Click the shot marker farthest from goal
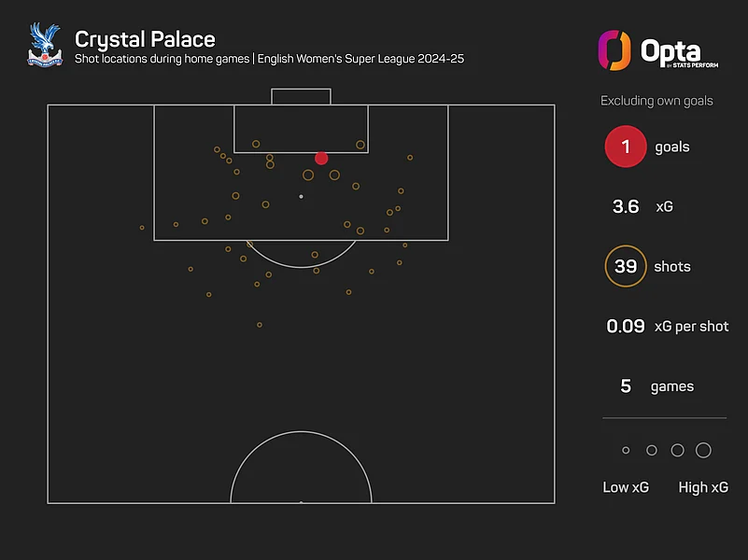The height and width of the screenshot is (560, 748). point(260,325)
